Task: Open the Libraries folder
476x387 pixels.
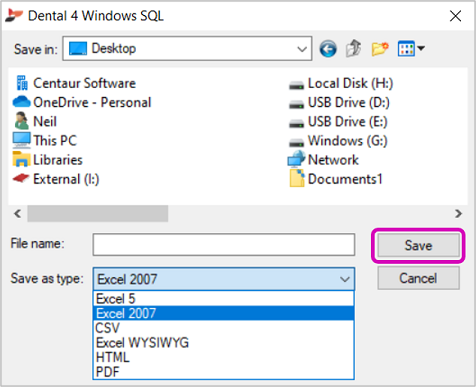Action: click(x=48, y=160)
